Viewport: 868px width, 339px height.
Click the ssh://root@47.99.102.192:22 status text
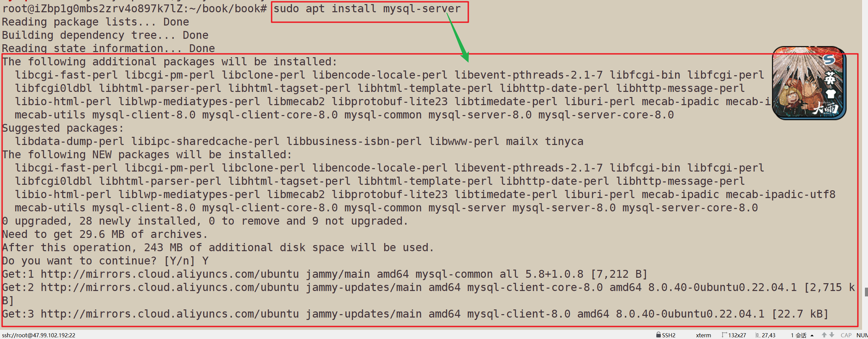pos(38,335)
